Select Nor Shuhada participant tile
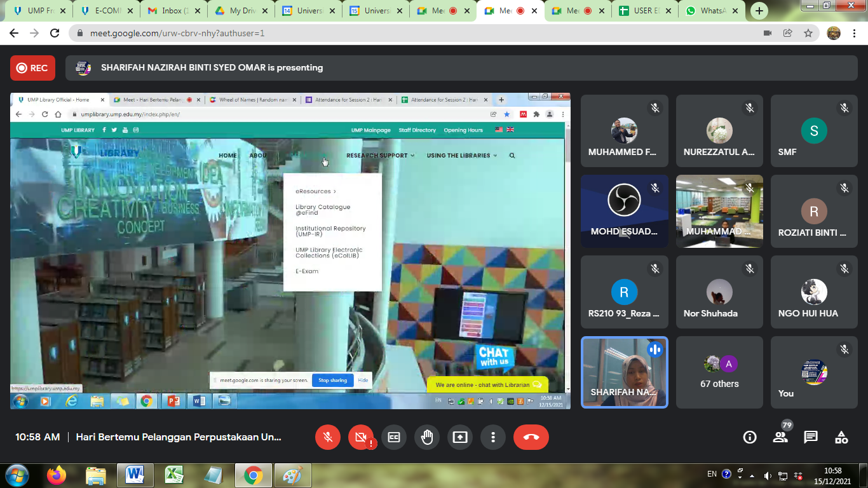 pos(719,292)
